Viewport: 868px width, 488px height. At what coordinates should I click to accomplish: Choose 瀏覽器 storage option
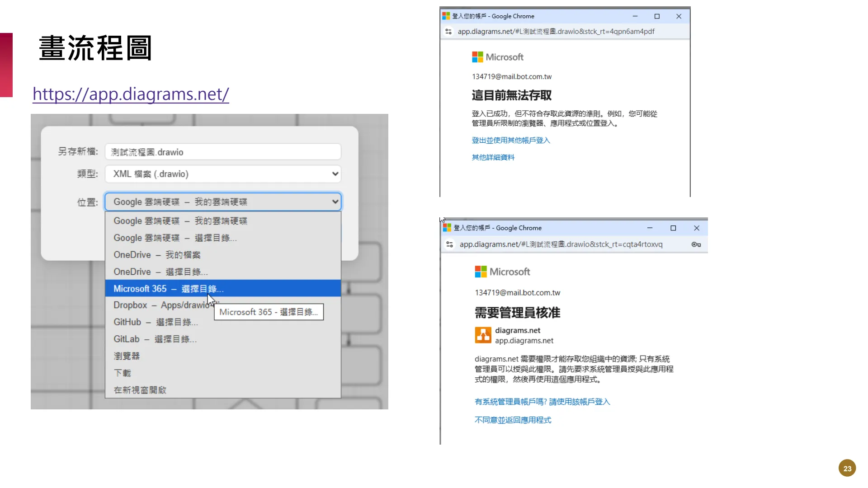(x=223, y=356)
